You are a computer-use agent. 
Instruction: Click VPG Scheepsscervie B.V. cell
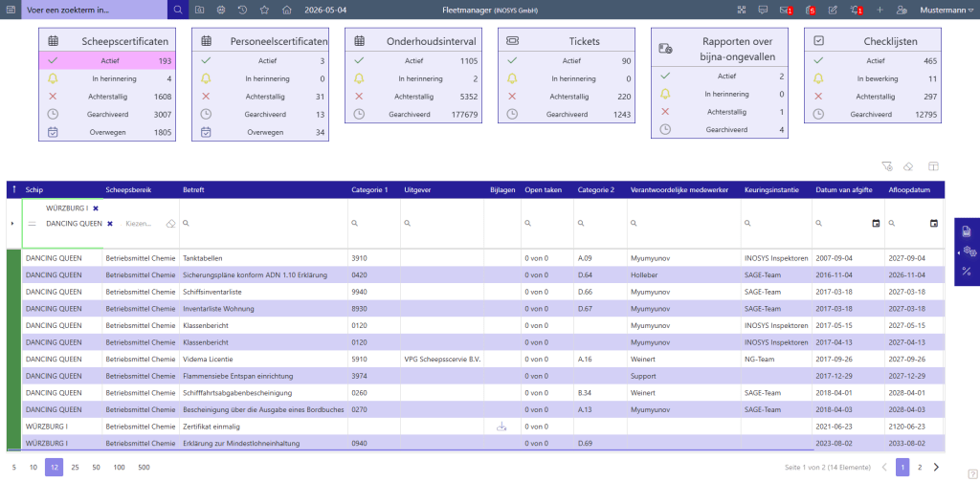pos(442,359)
